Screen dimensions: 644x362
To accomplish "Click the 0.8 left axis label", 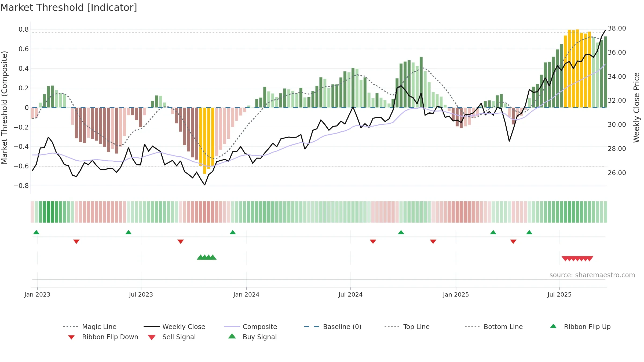I will [x=24, y=29].
